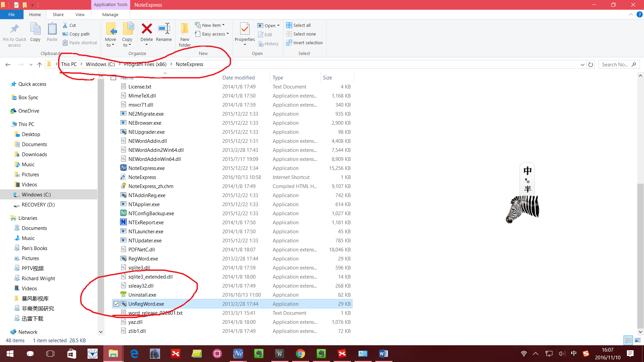The width and height of the screenshot is (644, 362).
Task: Switch to the View tab
Action: point(80,14)
